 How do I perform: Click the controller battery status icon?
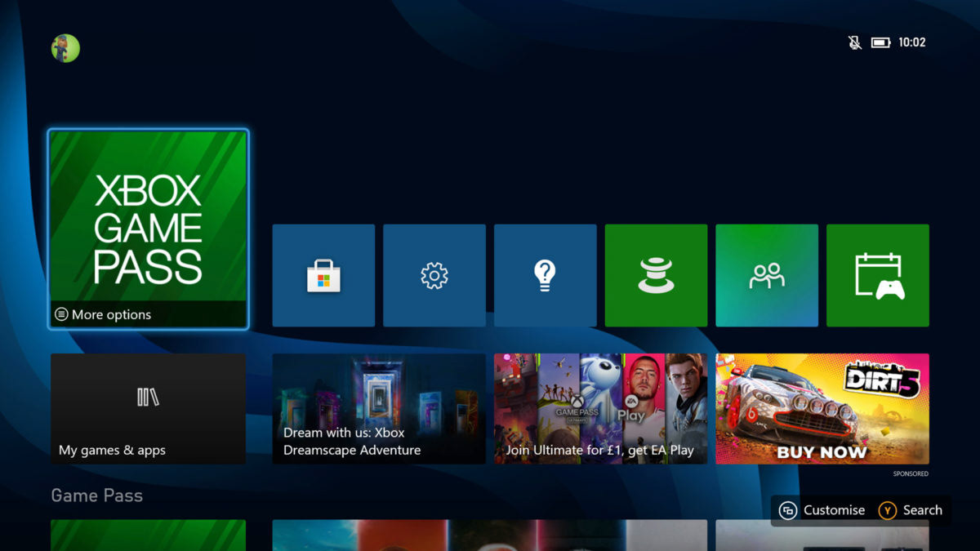(880, 42)
